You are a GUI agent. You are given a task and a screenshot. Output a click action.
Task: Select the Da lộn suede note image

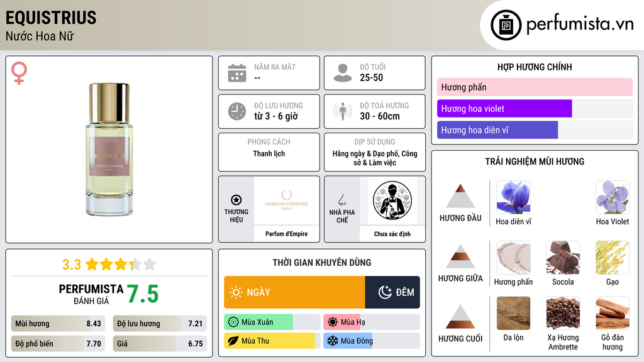point(513,313)
